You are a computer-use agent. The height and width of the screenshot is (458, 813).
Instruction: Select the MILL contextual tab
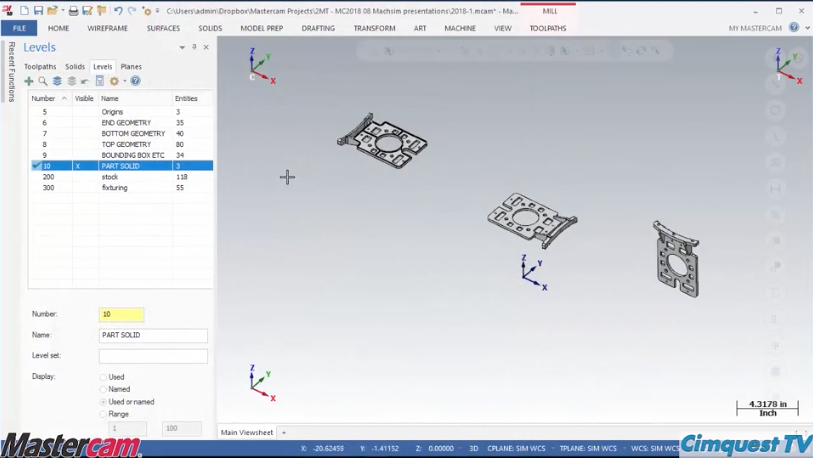[550, 11]
